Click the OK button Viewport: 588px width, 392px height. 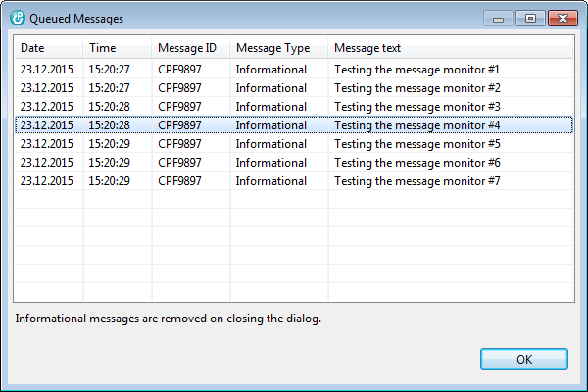click(x=524, y=359)
